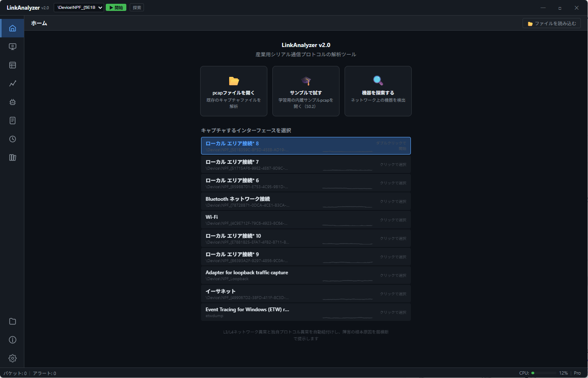Screen dimensions: 588x378
Task: Open settings with the gear icon
Action: 13,358
